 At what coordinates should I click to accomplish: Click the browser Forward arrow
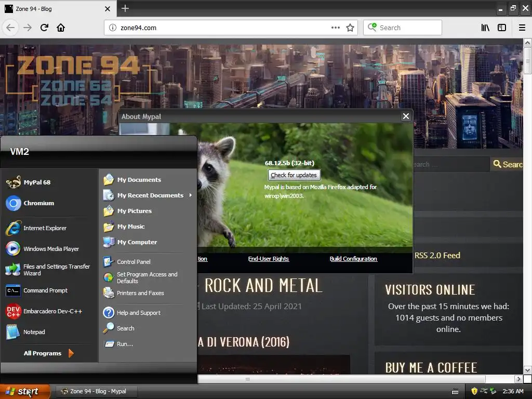tap(28, 28)
